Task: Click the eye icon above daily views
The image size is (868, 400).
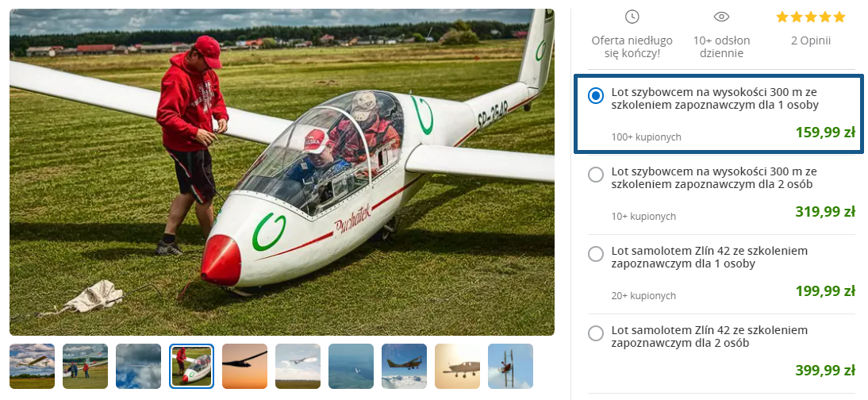Action: [x=721, y=17]
